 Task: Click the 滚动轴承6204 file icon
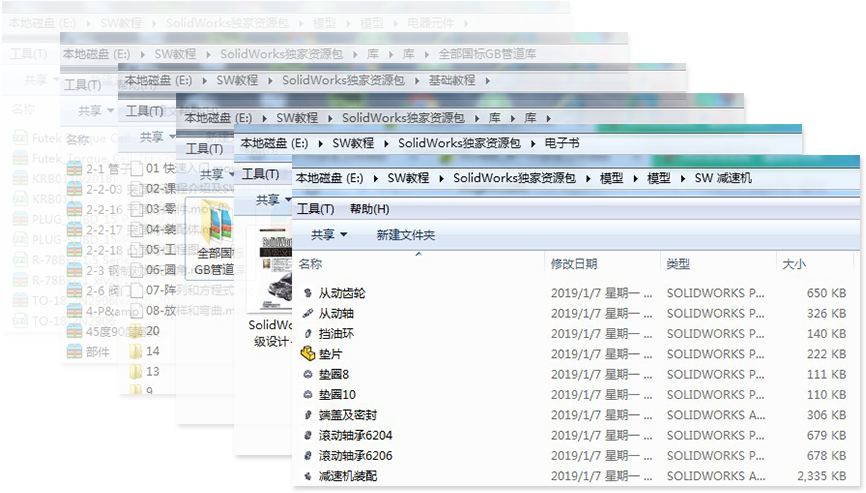click(307, 435)
